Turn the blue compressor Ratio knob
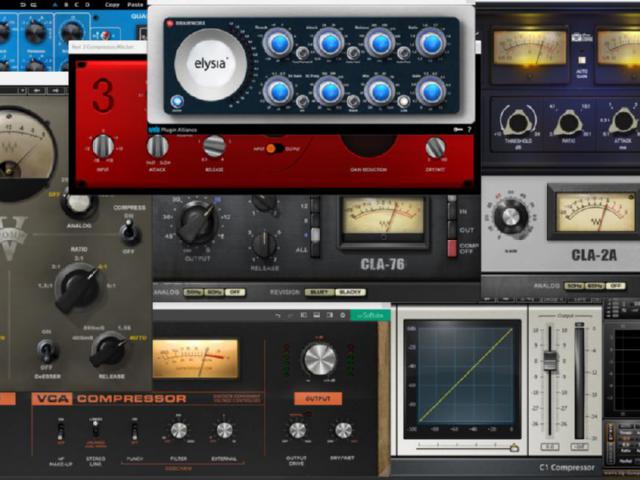The height and width of the screenshot is (480, 640). [569, 122]
